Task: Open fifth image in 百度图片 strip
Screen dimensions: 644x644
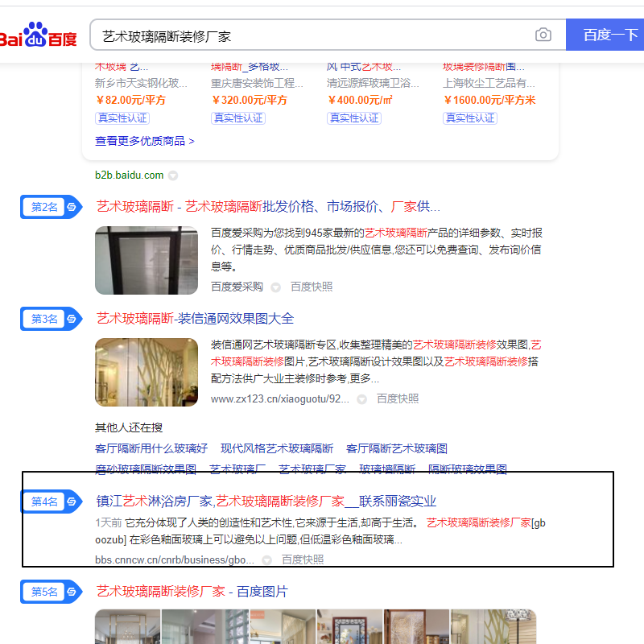Action: [x=416, y=627]
